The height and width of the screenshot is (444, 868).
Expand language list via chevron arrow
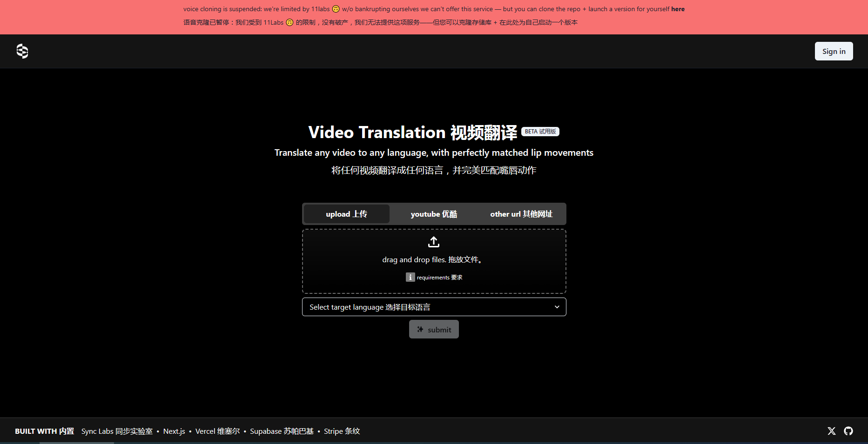[557, 307]
